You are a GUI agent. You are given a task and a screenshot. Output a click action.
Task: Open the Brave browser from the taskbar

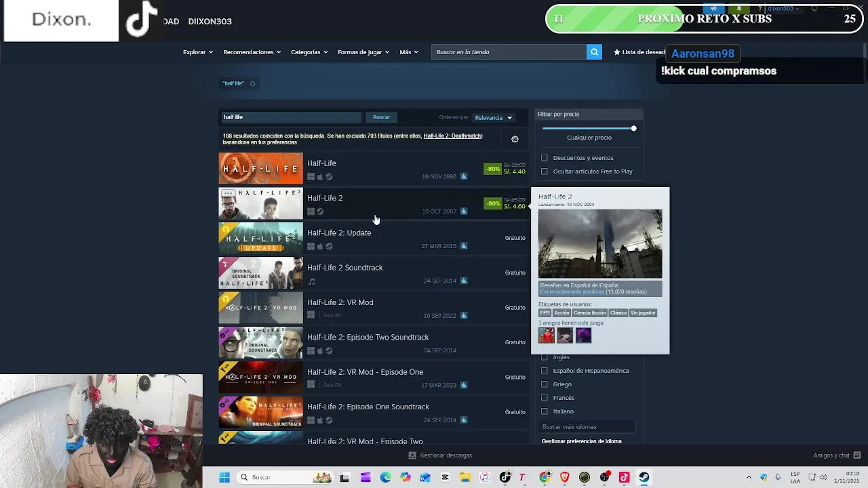pos(564,477)
